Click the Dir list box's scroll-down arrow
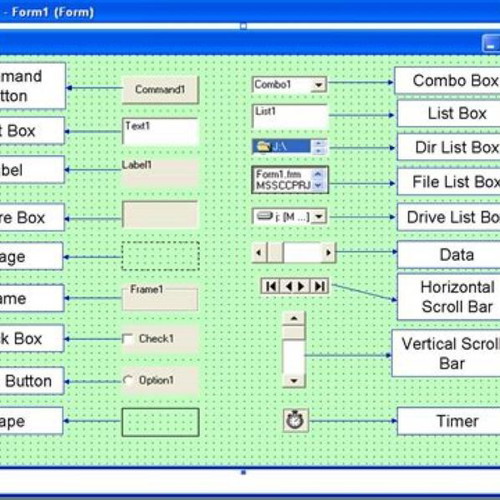The height and width of the screenshot is (500, 500). 319,151
